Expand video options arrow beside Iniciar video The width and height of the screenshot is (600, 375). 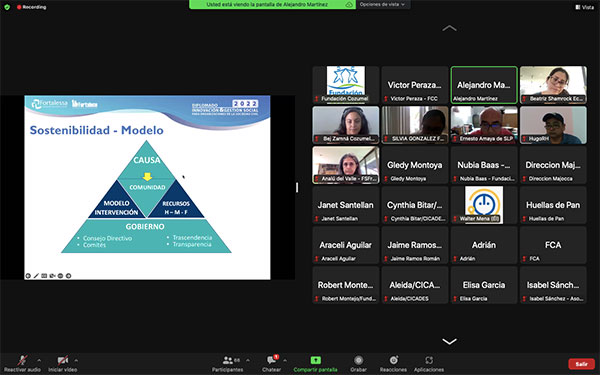(76, 360)
